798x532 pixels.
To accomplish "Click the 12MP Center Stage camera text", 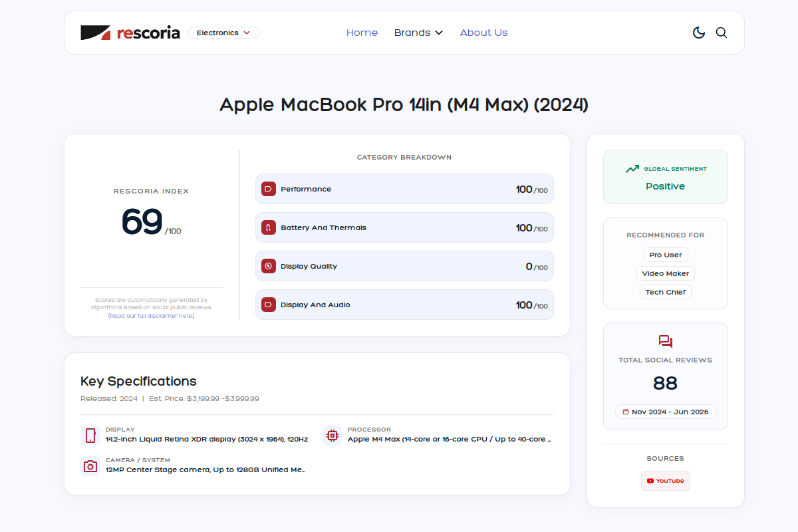I will point(205,469).
